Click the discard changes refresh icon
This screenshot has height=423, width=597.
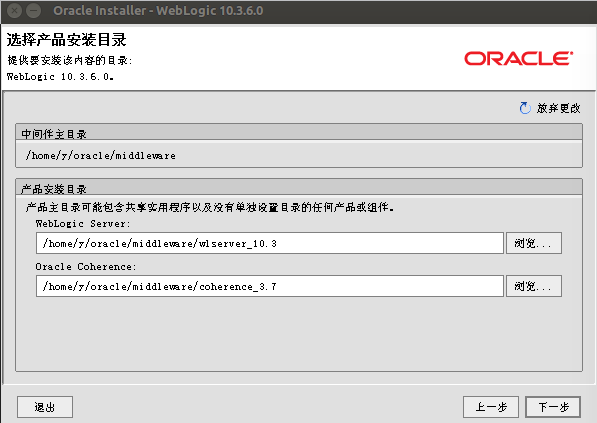(525, 108)
